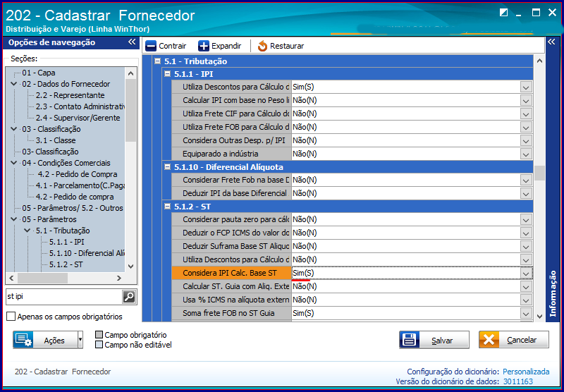Select 5.1.1 - IPI tree item
The height and width of the screenshot is (392, 564).
(x=67, y=242)
